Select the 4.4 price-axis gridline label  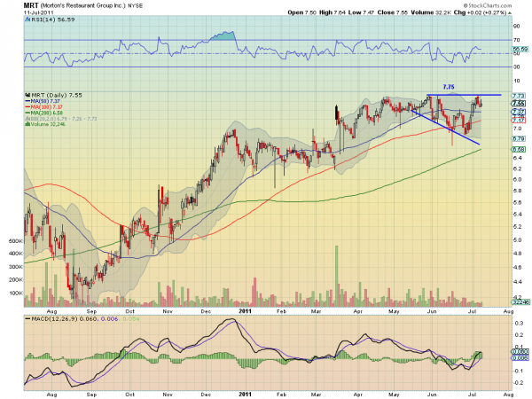pyautogui.click(x=517, y=282)
